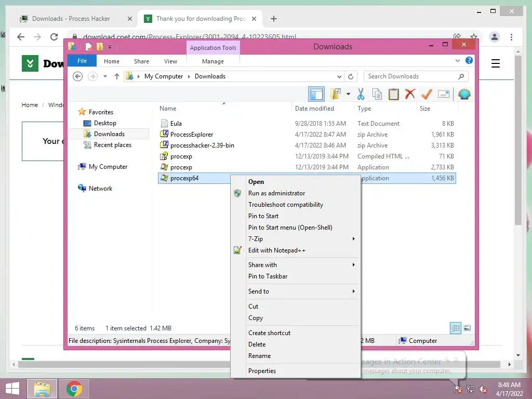
Task: Click the muted volume tray icon
Action: [483, 389]
